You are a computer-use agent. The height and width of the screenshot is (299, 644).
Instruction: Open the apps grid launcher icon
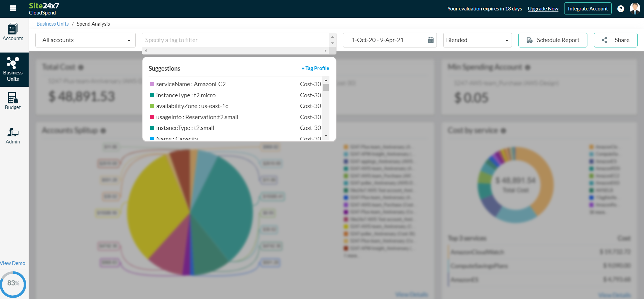point(13,8)
